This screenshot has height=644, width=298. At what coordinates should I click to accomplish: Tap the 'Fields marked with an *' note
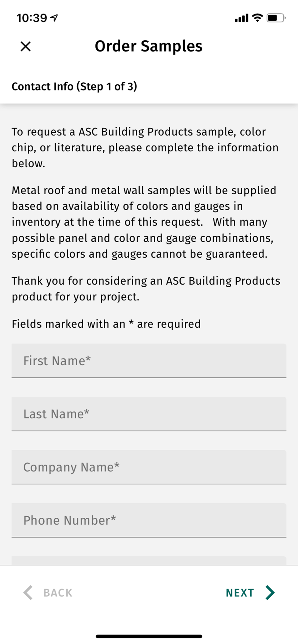pos(106,324)
